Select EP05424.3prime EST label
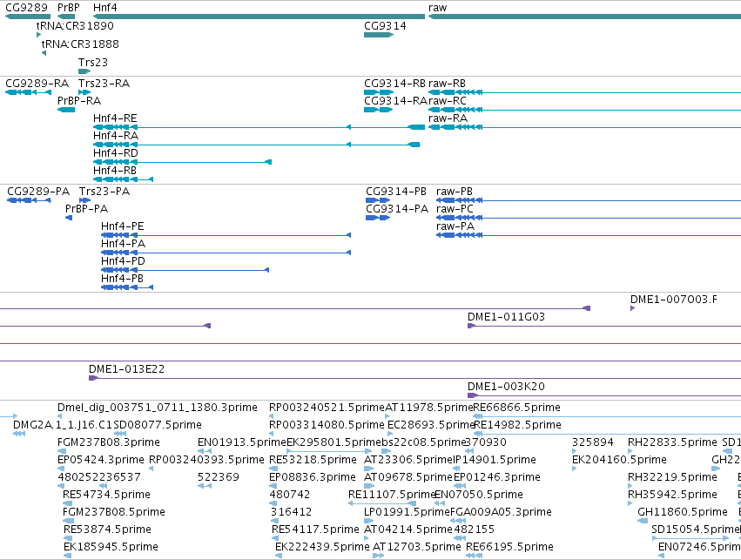Screen dimensions: 741x560 coord(101,460)
